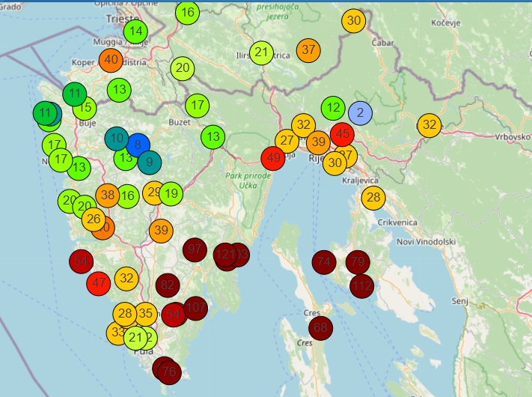532x397 pixels.
Task: Open the red 49 marker
Action: (x=273, y=158)
